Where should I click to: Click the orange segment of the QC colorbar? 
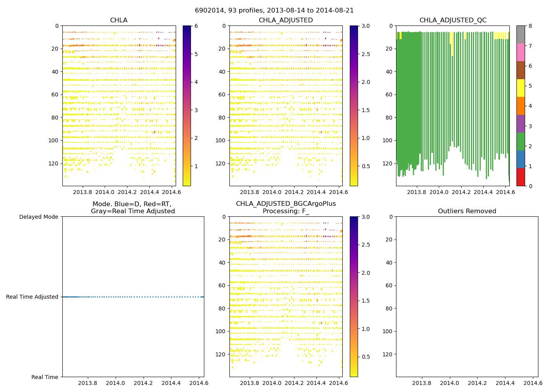pos(520,106)
